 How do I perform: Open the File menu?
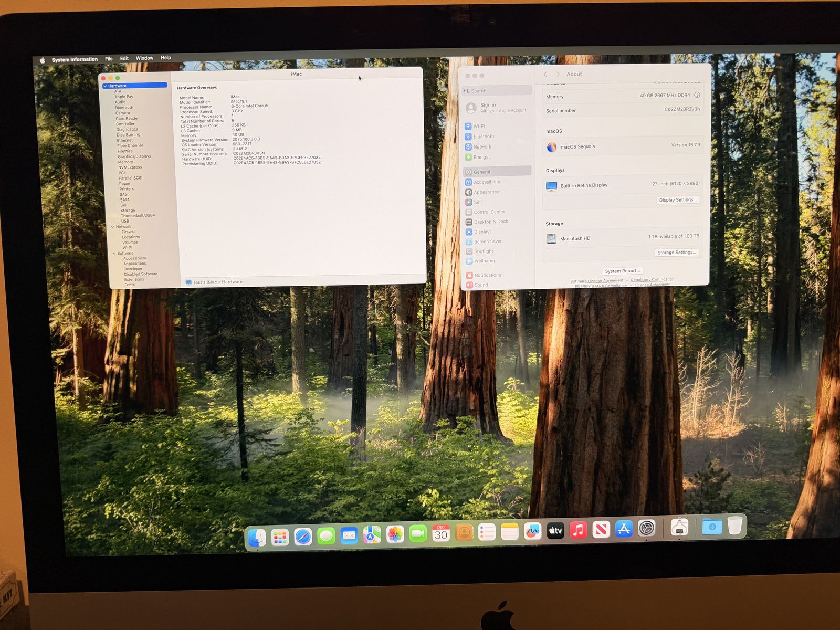point(109,59)
